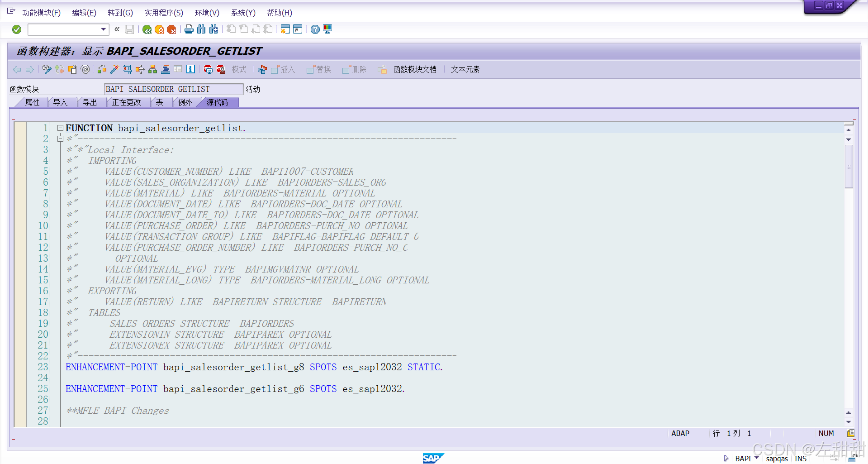Run the syntax Check icon

102,69
